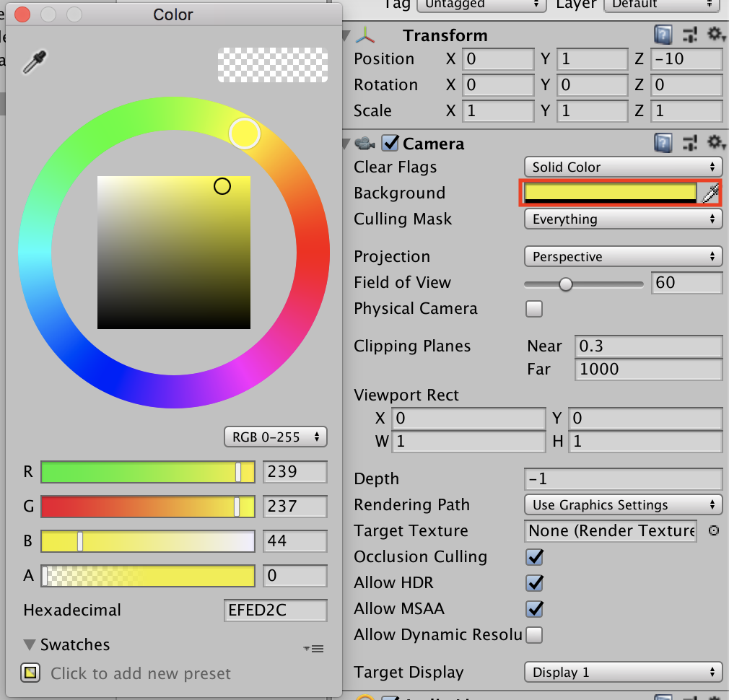Toggle off Occlusion Culling

(x=534, y=557)
